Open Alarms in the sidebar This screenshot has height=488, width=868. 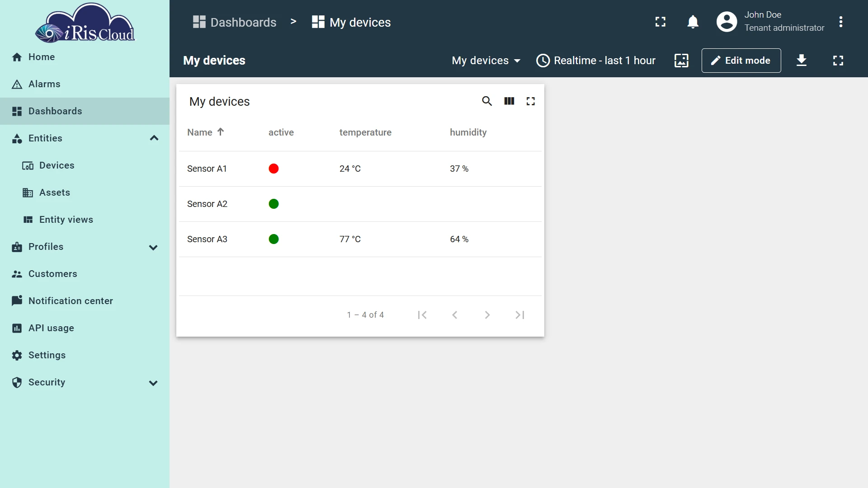[85, 84]
